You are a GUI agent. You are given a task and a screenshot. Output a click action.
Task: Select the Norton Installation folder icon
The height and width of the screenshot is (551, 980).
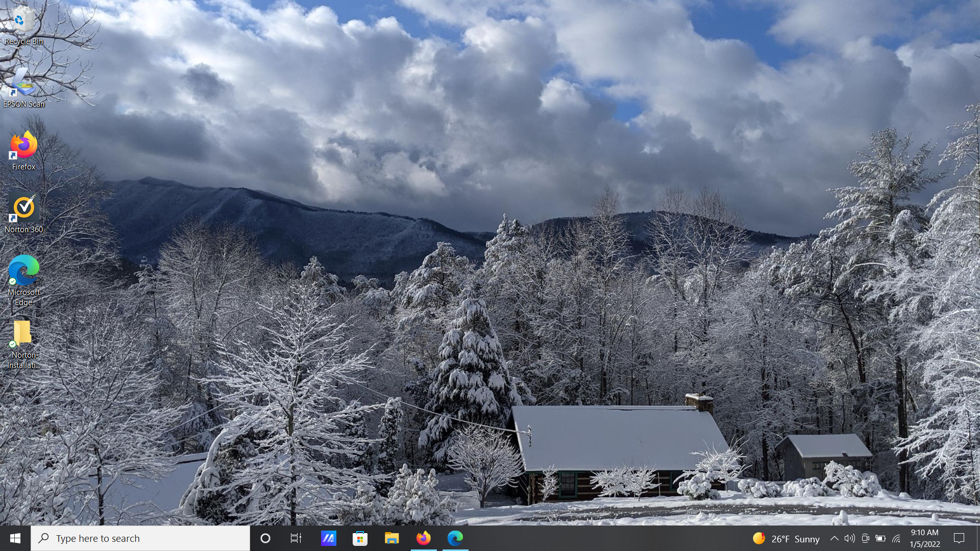click(x=23, y=339)
